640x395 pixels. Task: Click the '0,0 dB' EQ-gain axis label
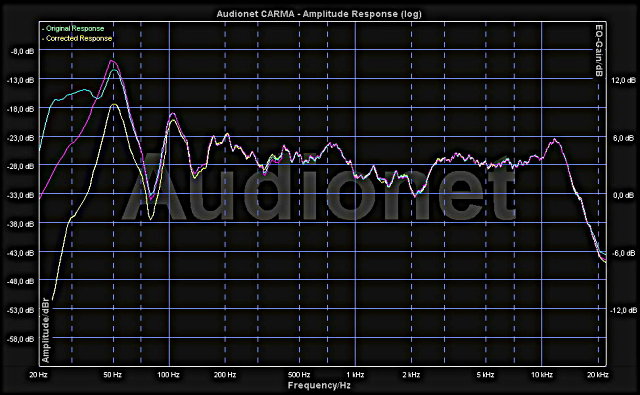coord(623,195)
